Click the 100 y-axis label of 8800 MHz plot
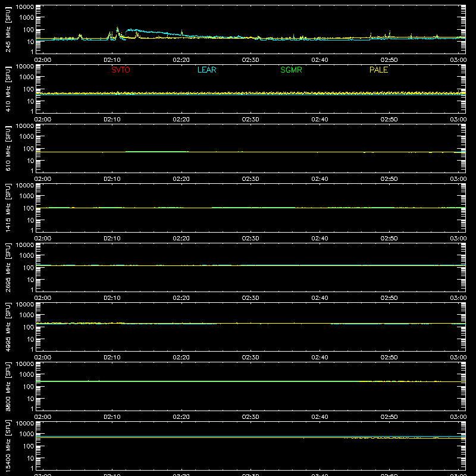Screen dimensions: 476x476 point(29,387)
